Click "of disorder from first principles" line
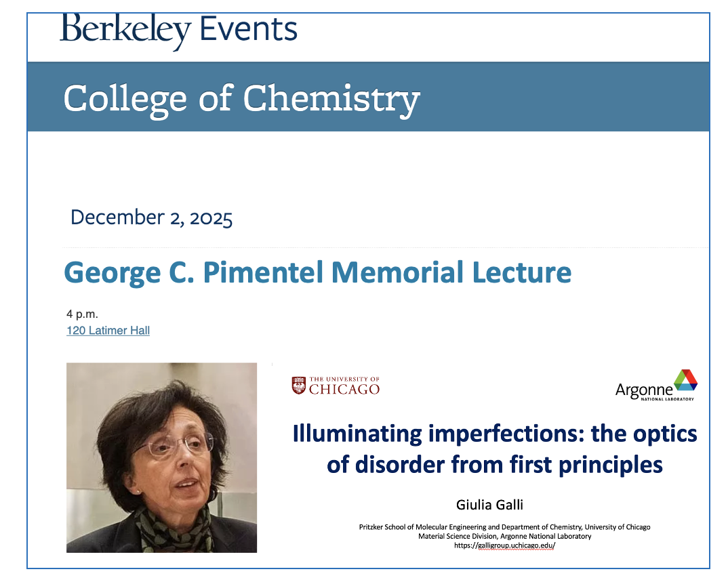 494,465
